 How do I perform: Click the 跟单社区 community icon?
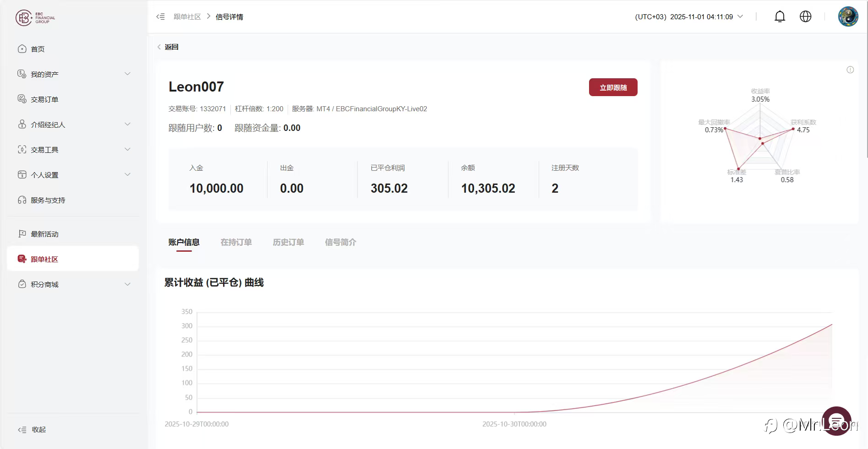click(x=22, y=259)
